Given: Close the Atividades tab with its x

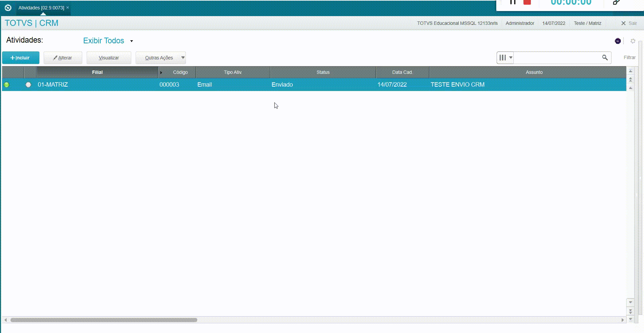Looking at the screenshot, I should pos(67,7).
